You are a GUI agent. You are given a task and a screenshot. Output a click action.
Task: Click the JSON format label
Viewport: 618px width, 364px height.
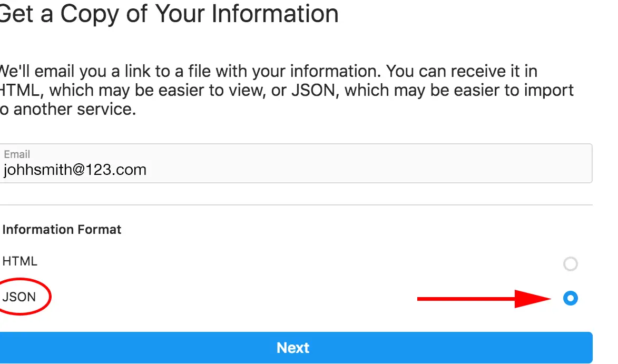click(19, 297)
